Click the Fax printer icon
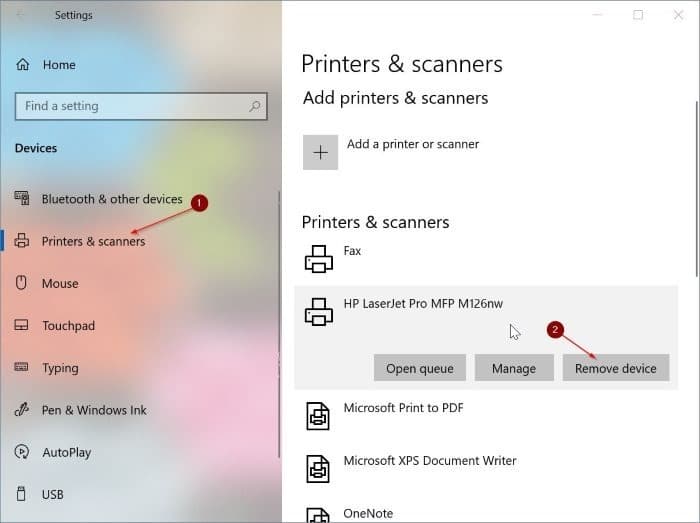 [318, 259]
